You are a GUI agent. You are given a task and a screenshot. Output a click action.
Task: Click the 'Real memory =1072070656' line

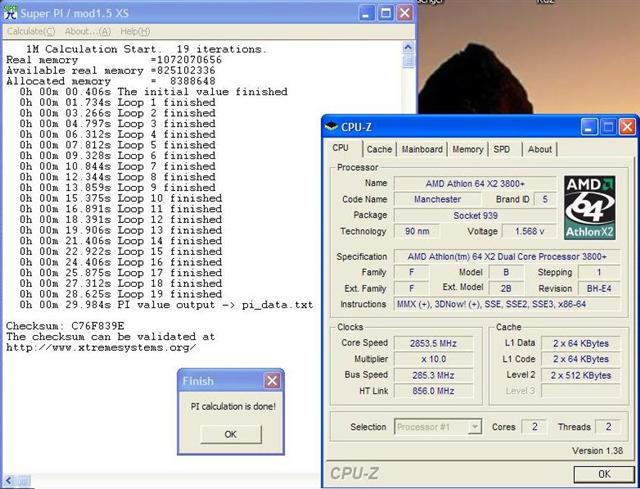114,60
